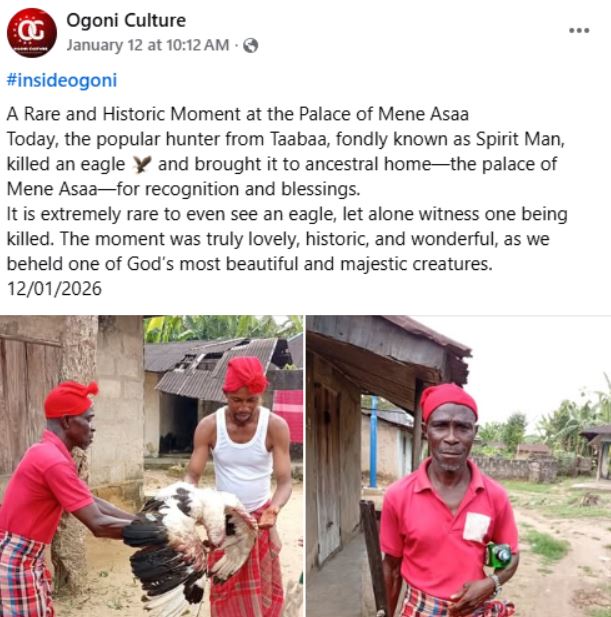Click the man in white tank top
This screenshot has height=617, width=611.
[244, 460]
